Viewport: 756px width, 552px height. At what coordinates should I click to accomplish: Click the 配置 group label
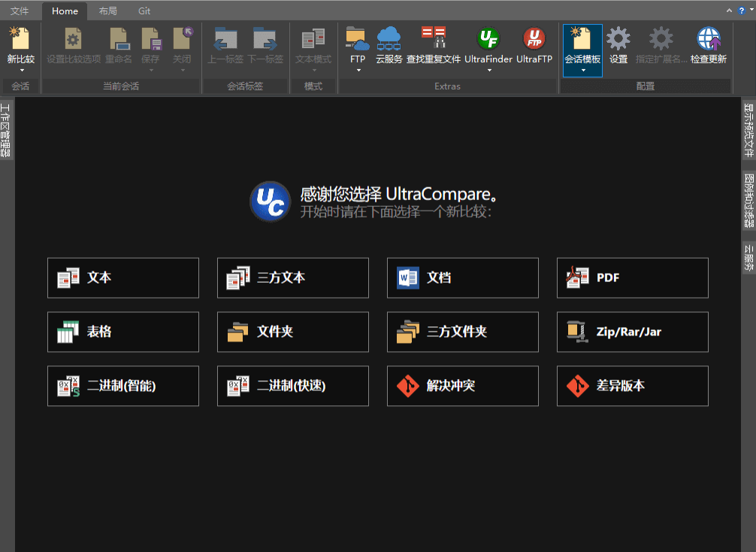click(x=645, y=86)
